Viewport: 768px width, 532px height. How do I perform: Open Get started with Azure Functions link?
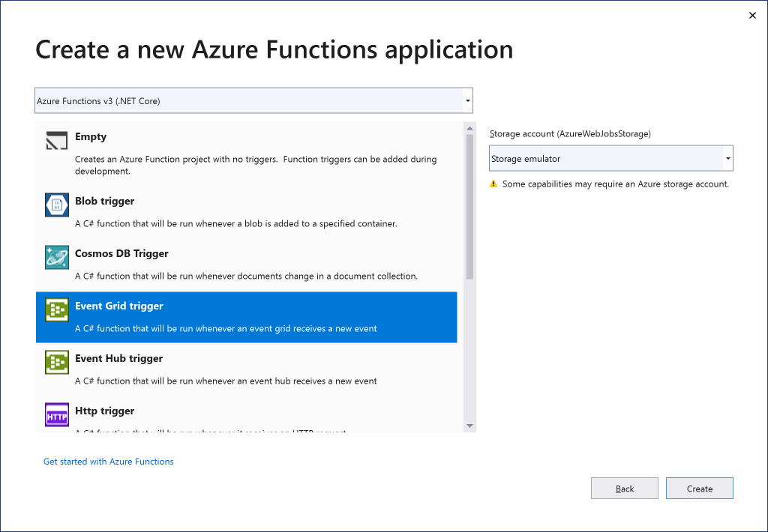[109, 462]
